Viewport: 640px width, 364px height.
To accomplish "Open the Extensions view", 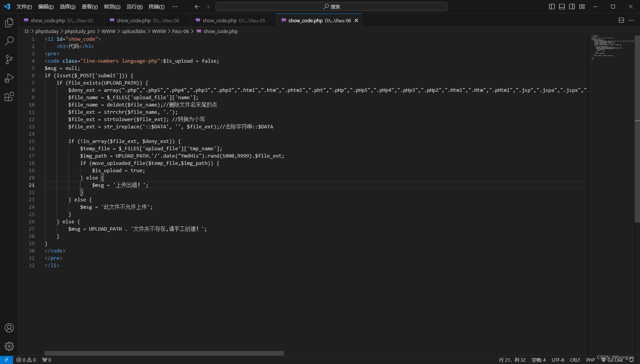I will coord(9,96).
